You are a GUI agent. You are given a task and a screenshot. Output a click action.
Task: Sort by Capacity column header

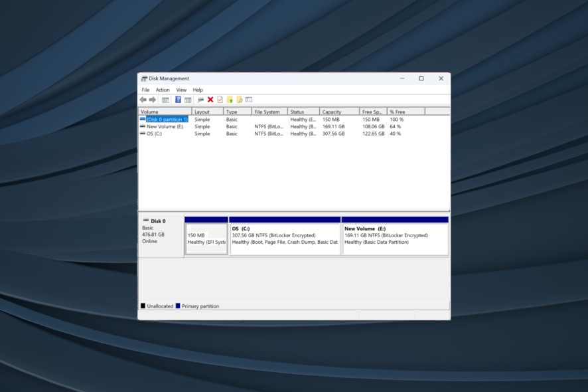(340, 112)
